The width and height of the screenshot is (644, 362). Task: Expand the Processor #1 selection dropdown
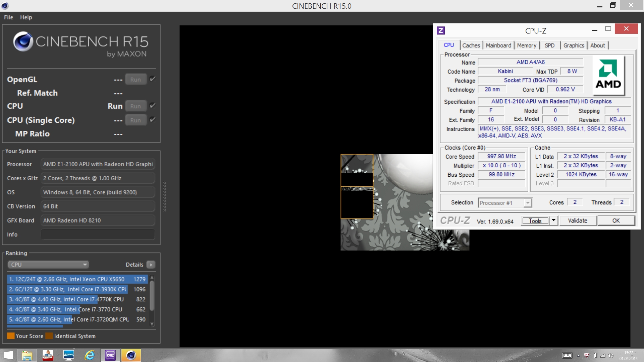pyautogui.click(x=528, y=203)
